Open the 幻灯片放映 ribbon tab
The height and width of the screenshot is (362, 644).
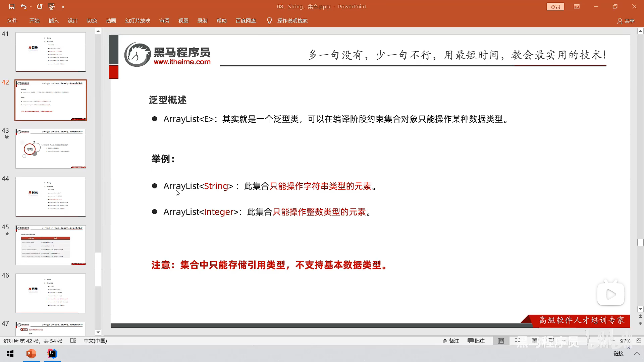[138, 21]
